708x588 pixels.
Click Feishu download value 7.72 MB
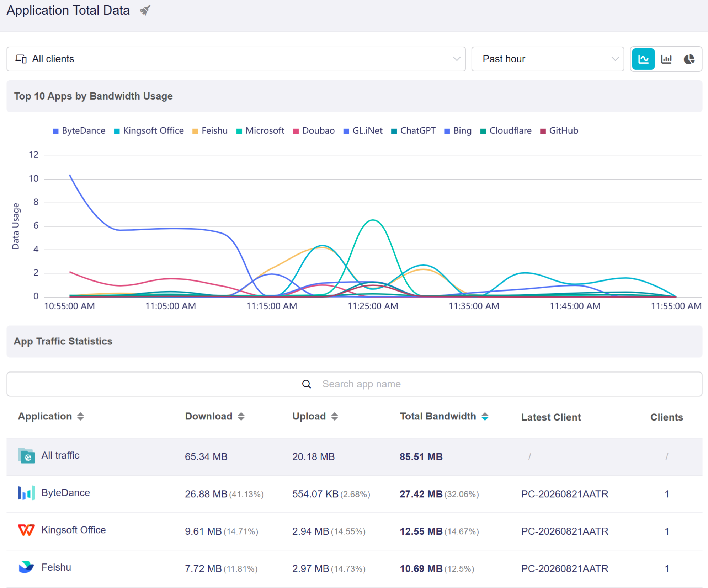coord(203,569)
